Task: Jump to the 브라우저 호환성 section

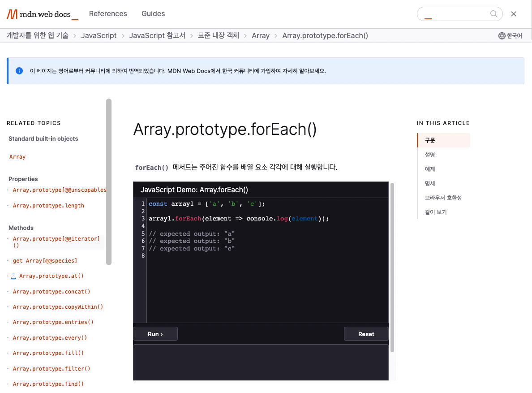Action: 443,198
